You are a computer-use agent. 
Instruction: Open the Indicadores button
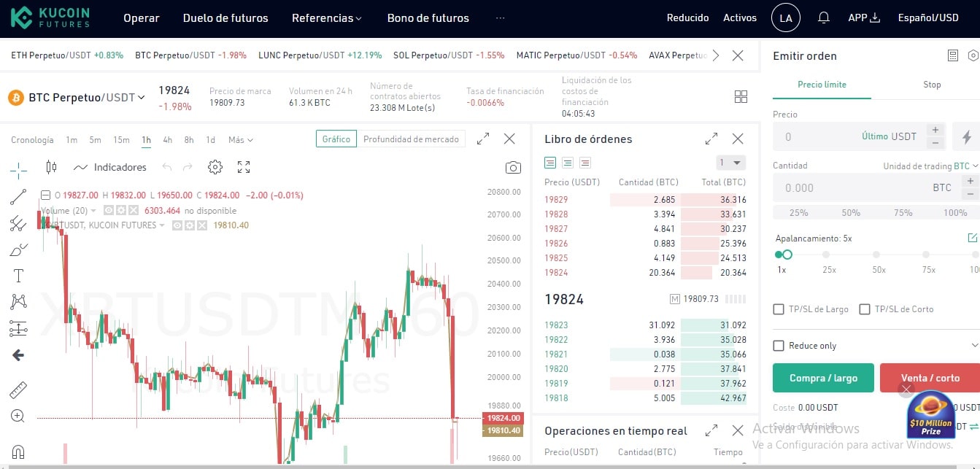point(110,167)
